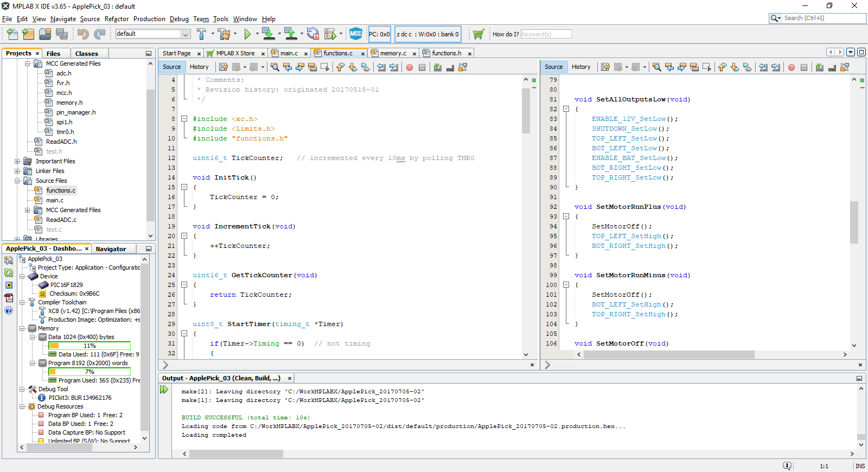Open the project configuration 'default' dropdown
The height and width of the screenshot is (472, 868).
click(x=185, y=34)
